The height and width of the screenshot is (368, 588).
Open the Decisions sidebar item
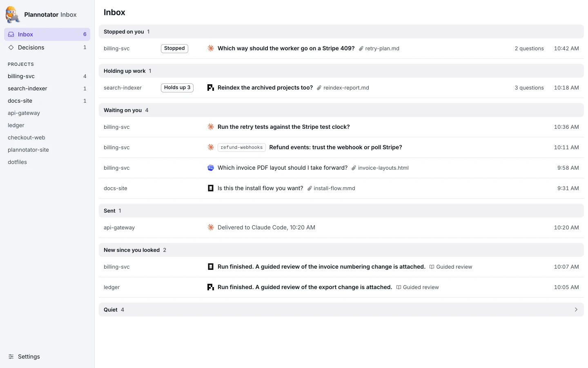click(47, 47)
